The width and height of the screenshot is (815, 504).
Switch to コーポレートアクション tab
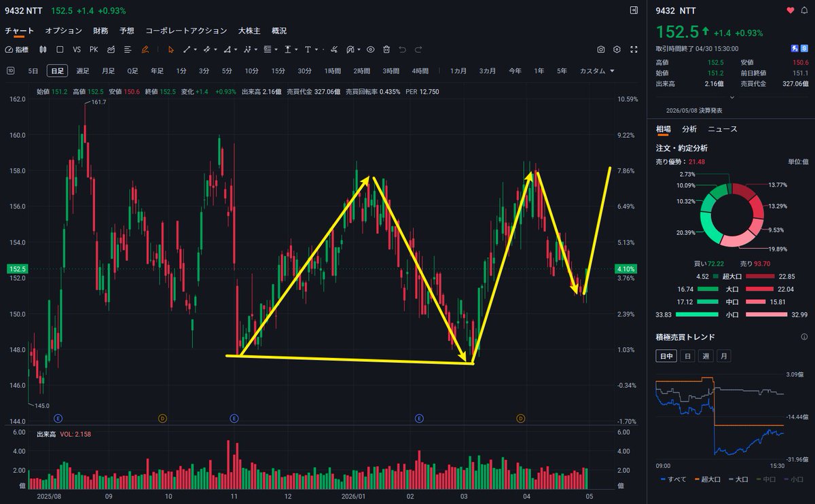click(186, 31)
